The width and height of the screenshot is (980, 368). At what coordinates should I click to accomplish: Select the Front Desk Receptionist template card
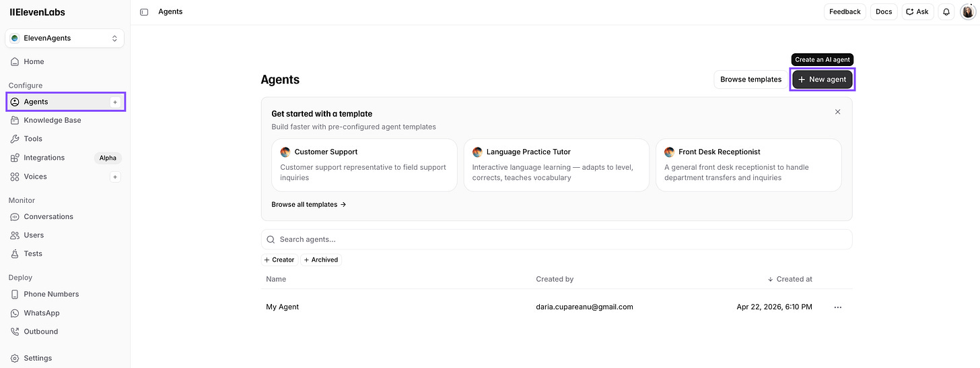coord(748,165)
